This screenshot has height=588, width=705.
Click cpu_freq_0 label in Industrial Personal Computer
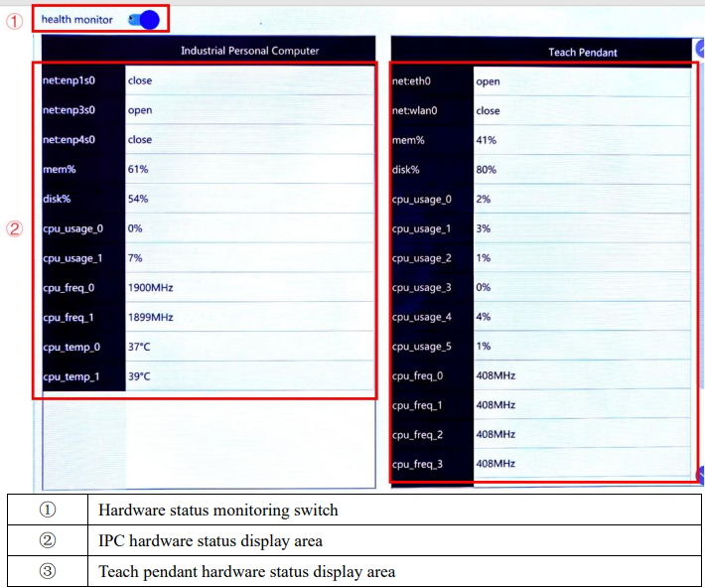69,288
